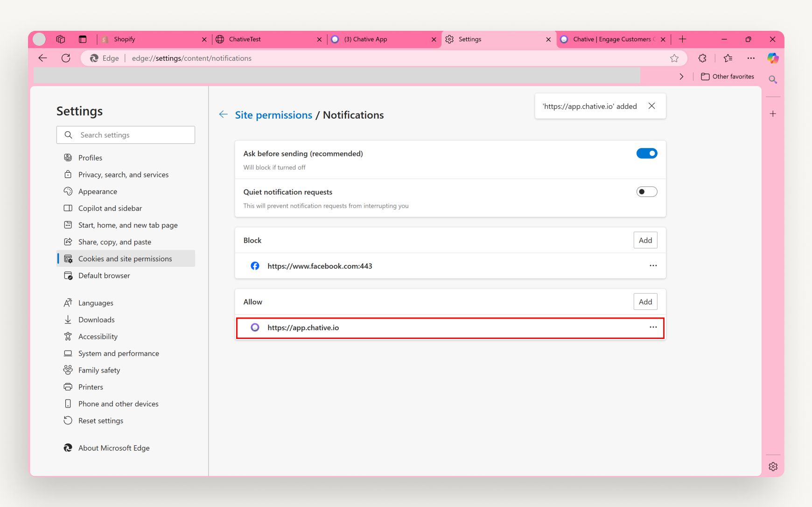Refresh the current page
The height and width of the screenshot is (507, 812).
click(66, 58)
